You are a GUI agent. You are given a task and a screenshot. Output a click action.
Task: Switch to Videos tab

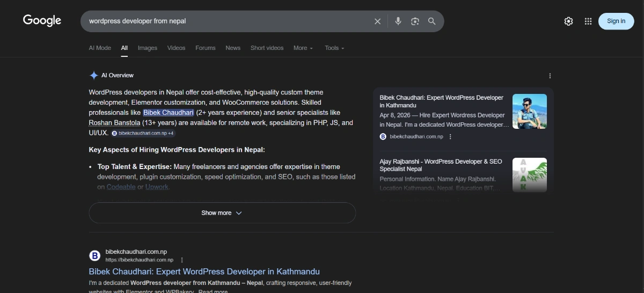coord(176,48)
